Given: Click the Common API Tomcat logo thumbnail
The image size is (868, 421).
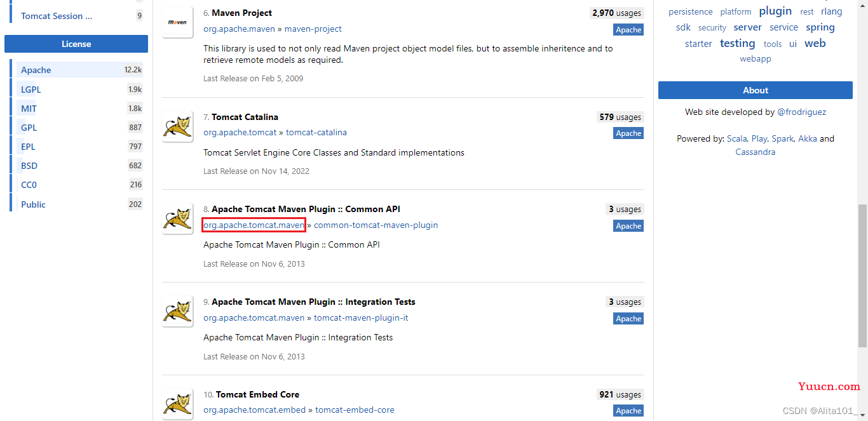Looking at the screenshot, I should (x=177, y=219).
